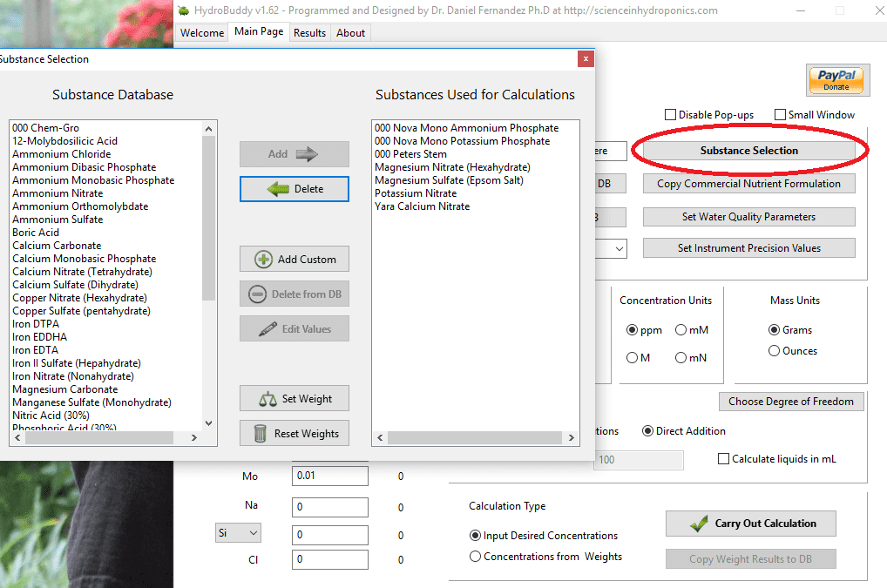Select Ammonium Chloride in database list
The width and height of the screenshot is (887, 588).
[62, 154]
